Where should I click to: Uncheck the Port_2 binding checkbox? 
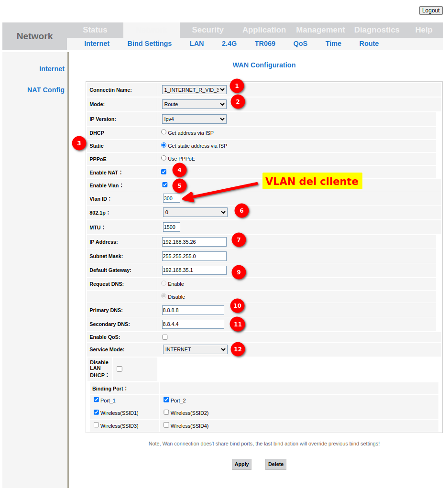pyautogui.click(x=166, y=400)
